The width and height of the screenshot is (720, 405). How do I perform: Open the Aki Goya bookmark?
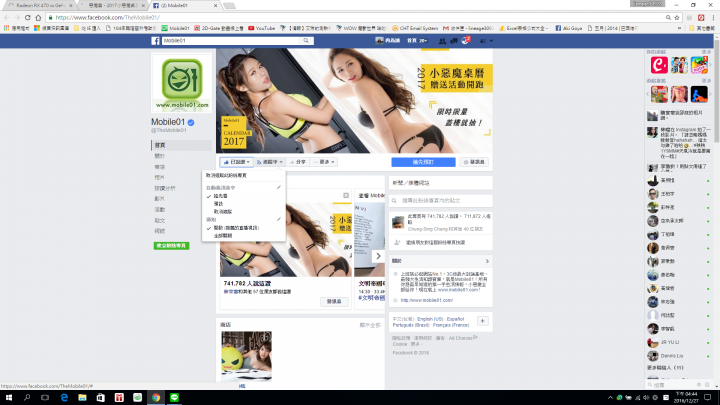[568, 28]
